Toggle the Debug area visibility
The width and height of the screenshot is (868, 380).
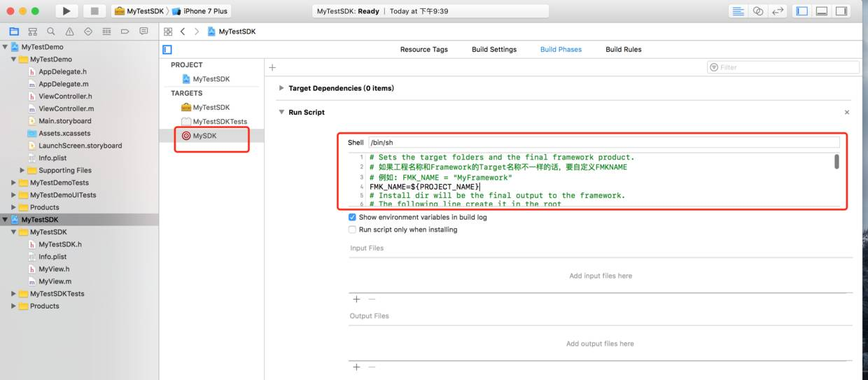click(x=822, y=11)
